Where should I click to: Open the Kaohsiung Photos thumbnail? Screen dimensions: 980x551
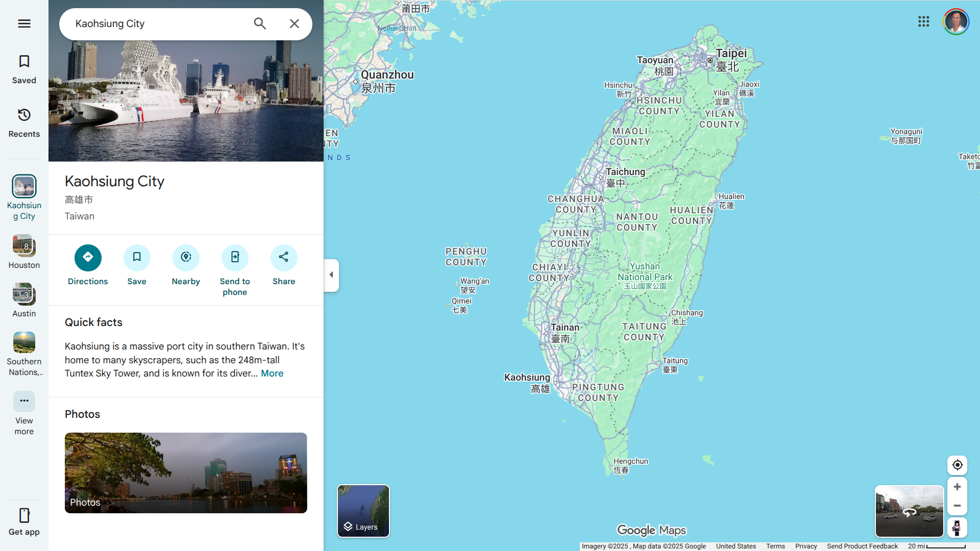pyautogui.click(x=186, y=472)
